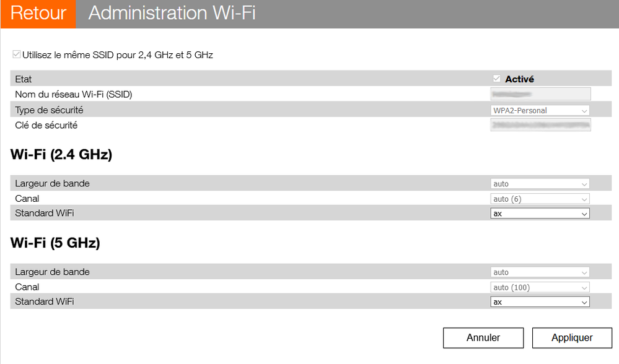
Task: Select the Nom du réseau Wi-Fi SSID field
Action: pyautogui.click(x=539, y=93)
